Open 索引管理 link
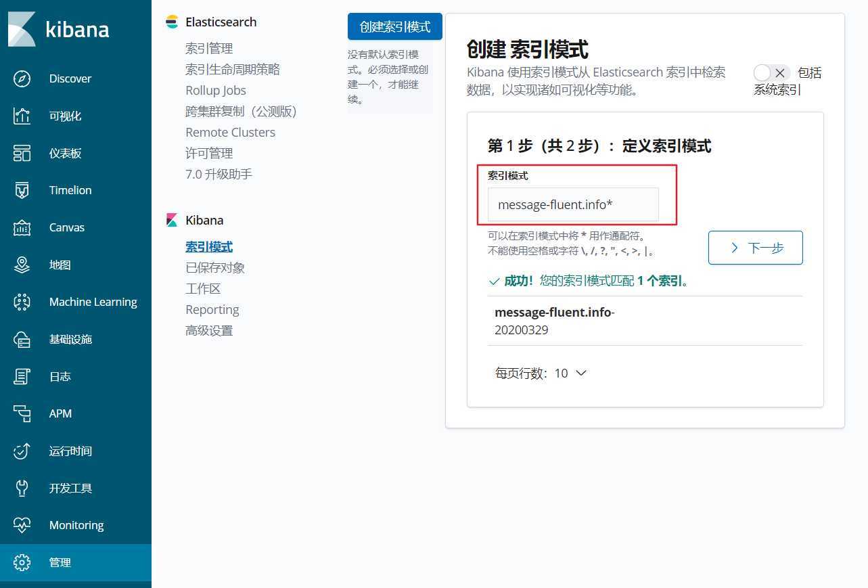The height and width of the screenshot is (588, 868). point(209,49)
